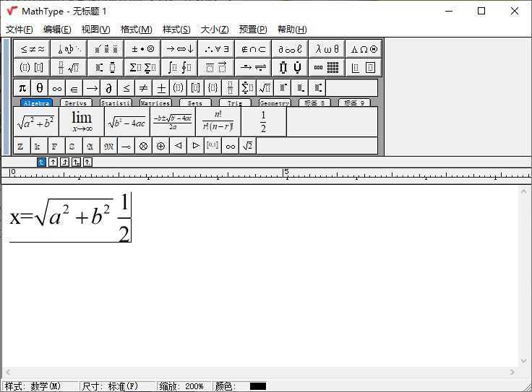Insert the plus-minus symbol from small bar

(x=160, y=88)
